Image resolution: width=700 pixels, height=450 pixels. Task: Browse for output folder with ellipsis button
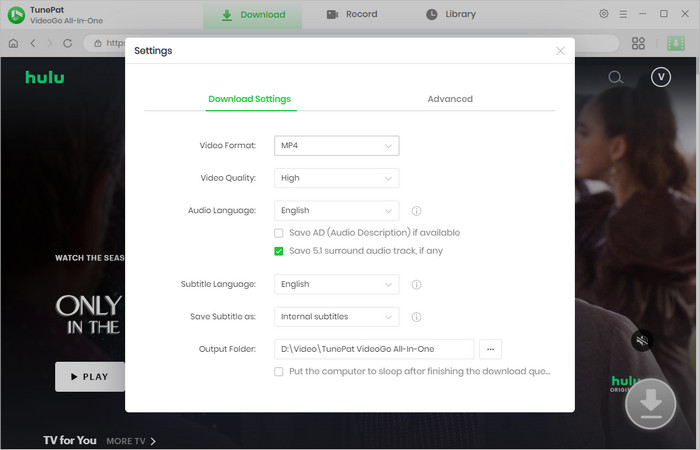[x=490, y=349]
